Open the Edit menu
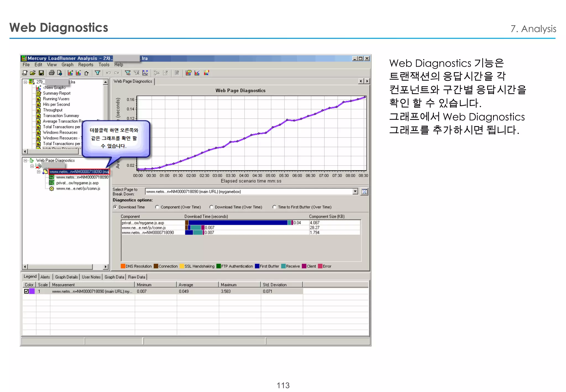 [x=38, y=65]
